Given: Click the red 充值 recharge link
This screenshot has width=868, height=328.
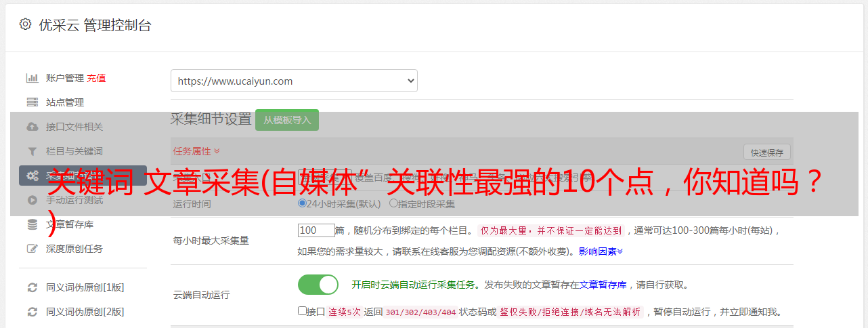Looking at the screenshot, I should coord(96,78).
